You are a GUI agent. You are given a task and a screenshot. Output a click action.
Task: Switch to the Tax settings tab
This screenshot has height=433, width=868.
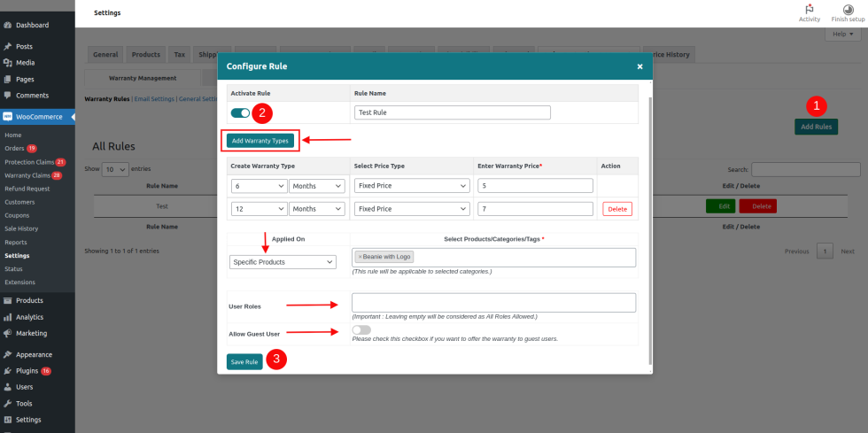(x=179, y=55)
